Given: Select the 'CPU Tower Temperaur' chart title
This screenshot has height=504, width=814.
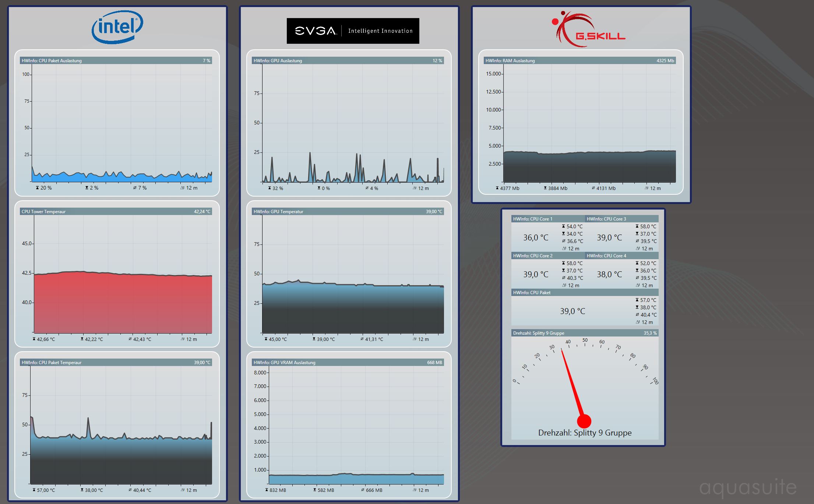Looking at the screenshot, I should (x=43, y=212).
